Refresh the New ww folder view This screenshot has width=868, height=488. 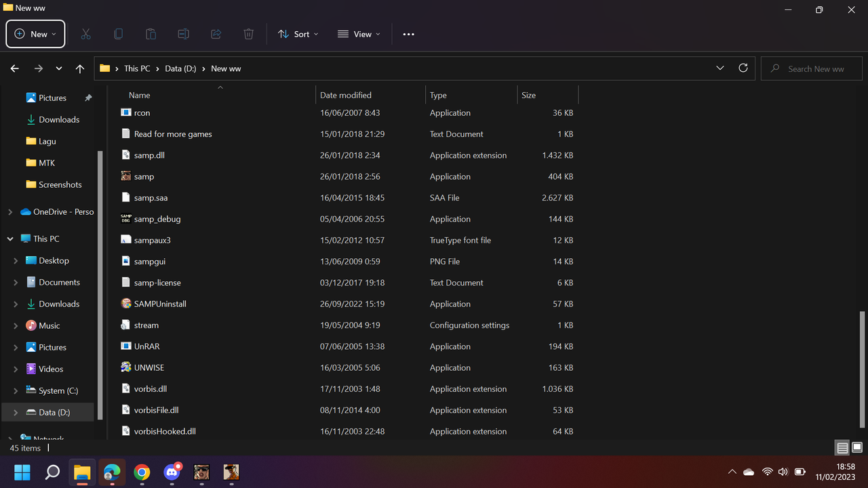pyautogui.click(x=743, y=68)
